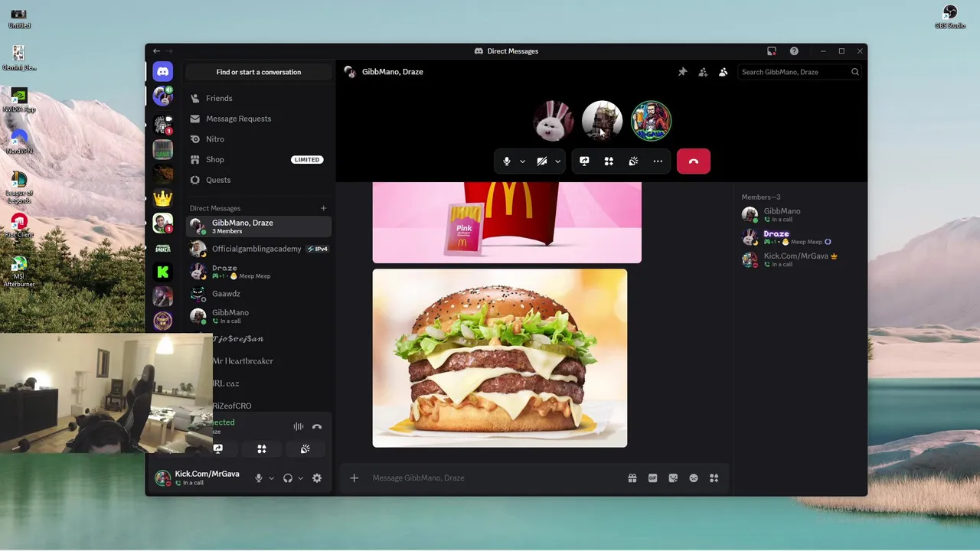Go back with title bar arrow

(156, 51)
